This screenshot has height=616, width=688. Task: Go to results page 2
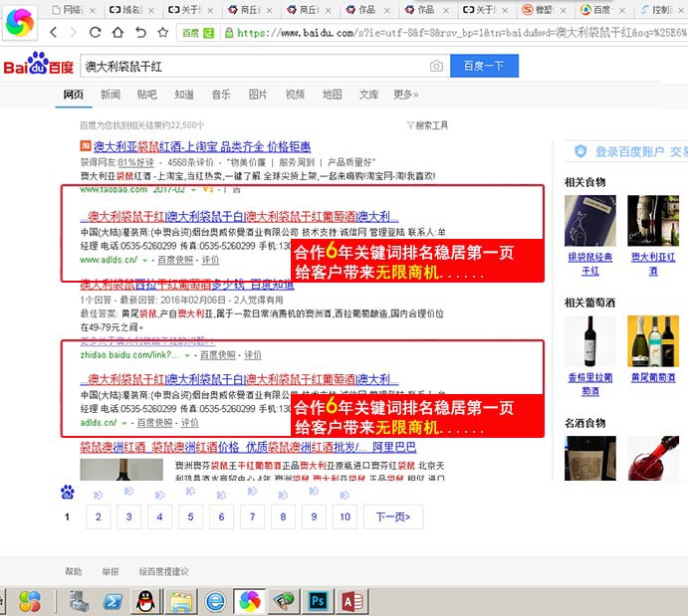(x=99, y=516)
